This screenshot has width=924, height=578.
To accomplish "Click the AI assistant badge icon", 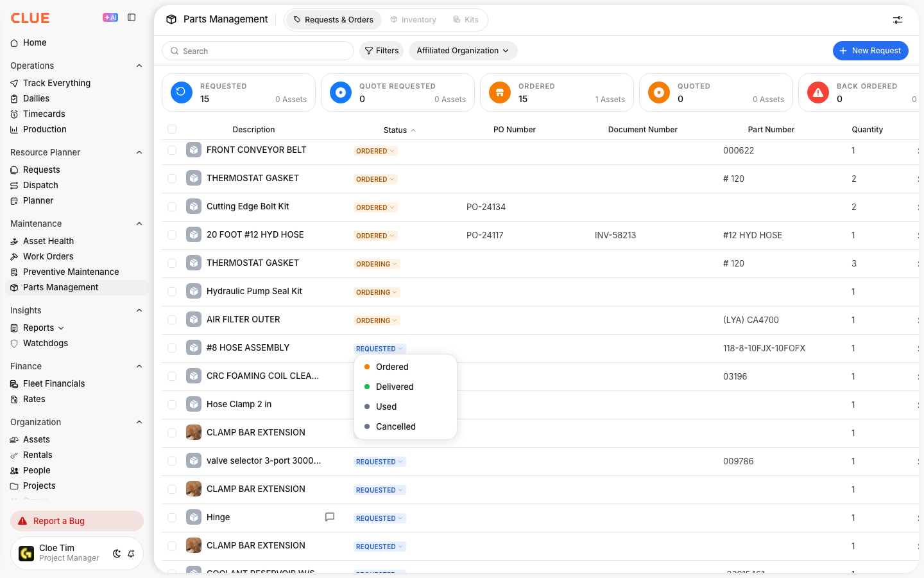I will [x=110, y=17].
